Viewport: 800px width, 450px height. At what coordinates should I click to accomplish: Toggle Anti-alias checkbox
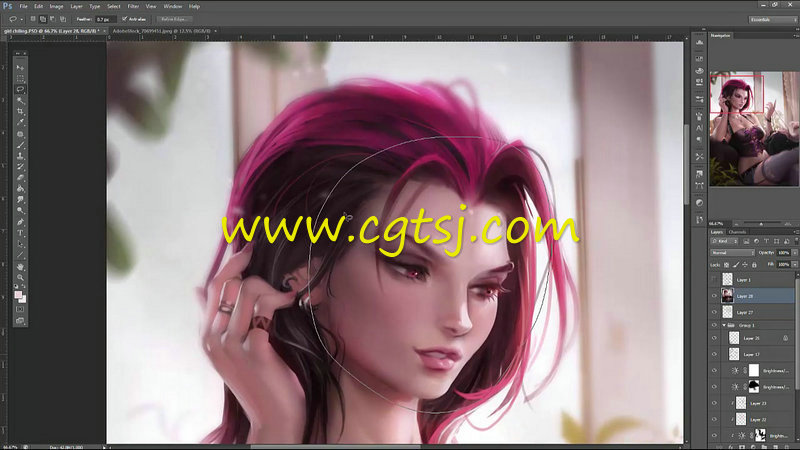click(124, 19)
